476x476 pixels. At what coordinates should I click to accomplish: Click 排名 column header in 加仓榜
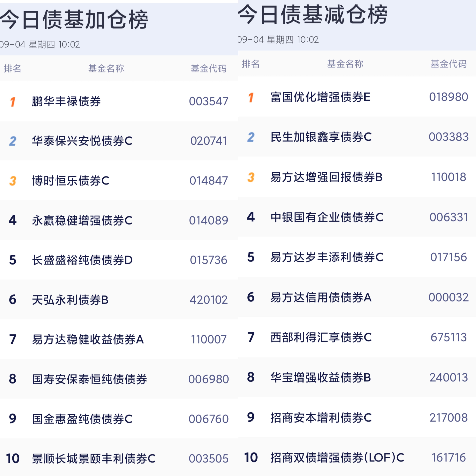pyautogui.click(x=13, y=68)
